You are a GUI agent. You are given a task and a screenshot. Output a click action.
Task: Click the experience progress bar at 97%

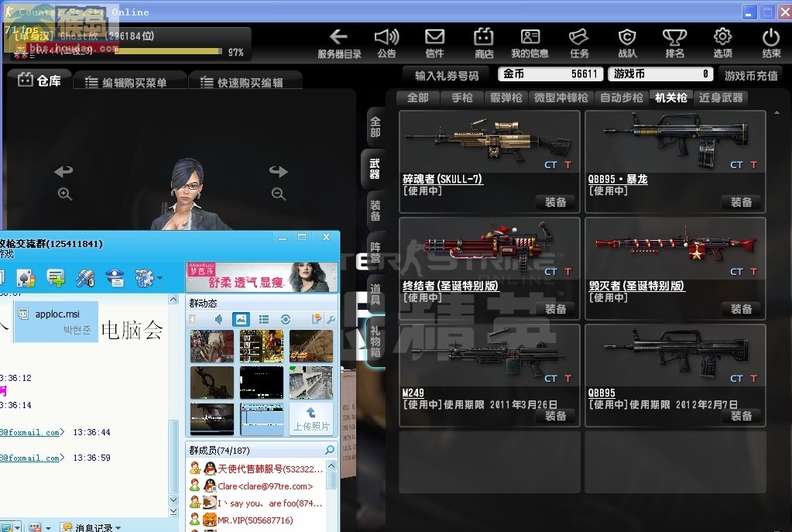168,52
